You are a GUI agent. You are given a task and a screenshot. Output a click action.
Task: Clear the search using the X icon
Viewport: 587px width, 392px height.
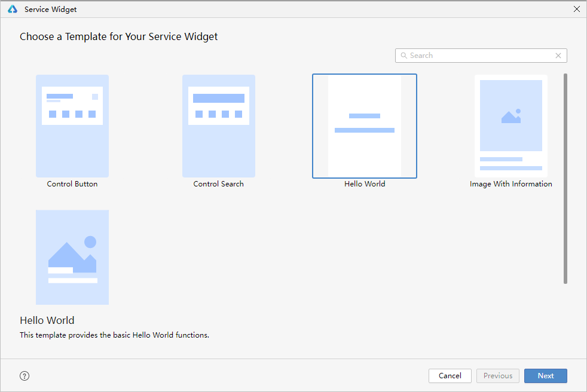pyautogui.click(x=558, y=56)
